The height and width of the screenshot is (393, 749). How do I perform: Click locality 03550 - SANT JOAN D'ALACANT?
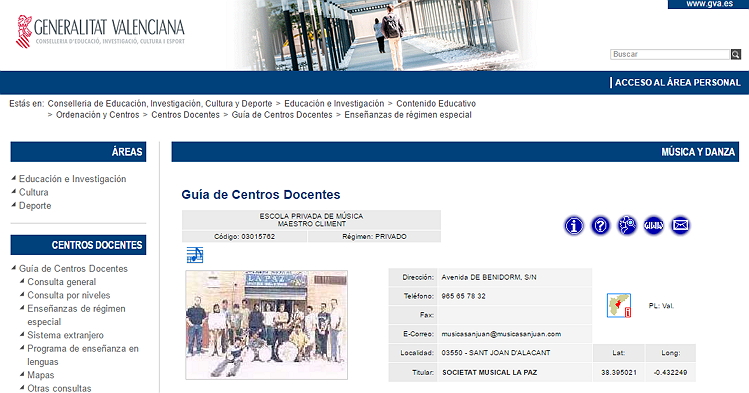(x=496, y=353)
